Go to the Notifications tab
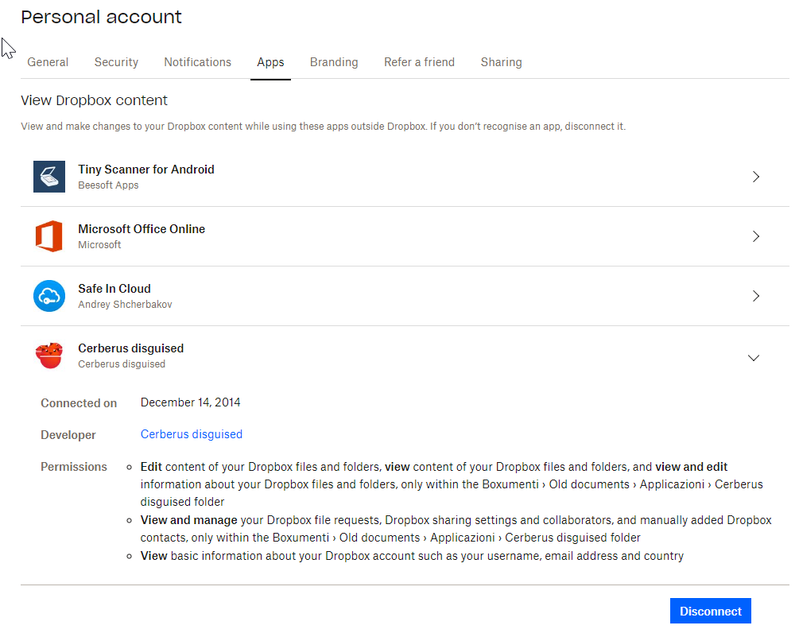The image size is (799, 630). click(x=197, y=62)
